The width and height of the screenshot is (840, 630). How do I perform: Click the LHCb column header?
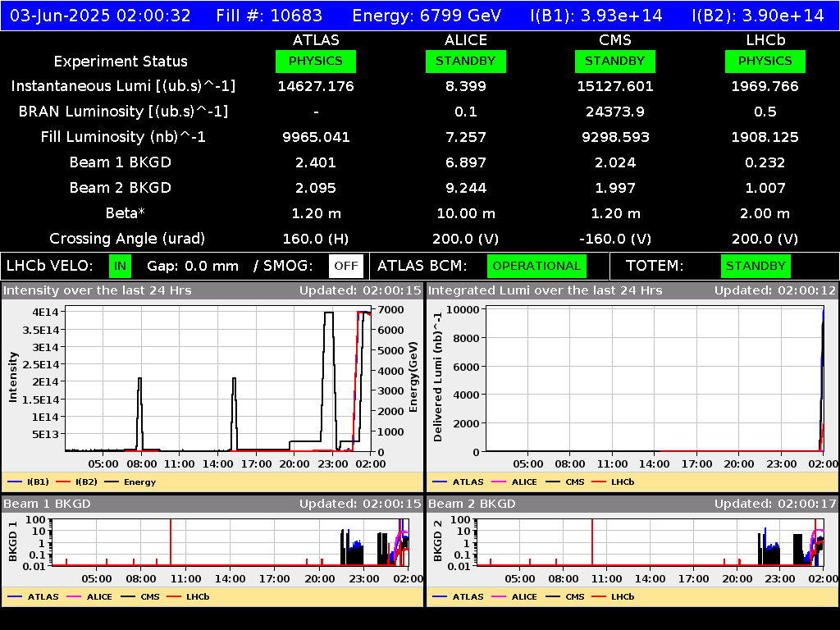765,40
